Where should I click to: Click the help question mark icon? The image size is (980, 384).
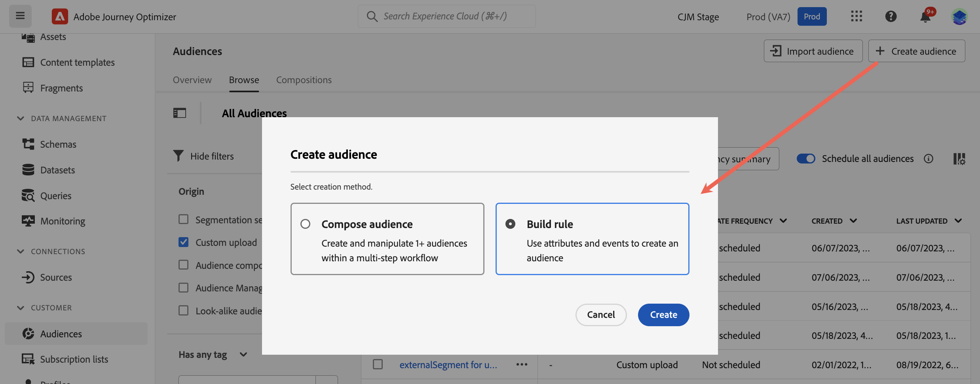click(891, 16)
